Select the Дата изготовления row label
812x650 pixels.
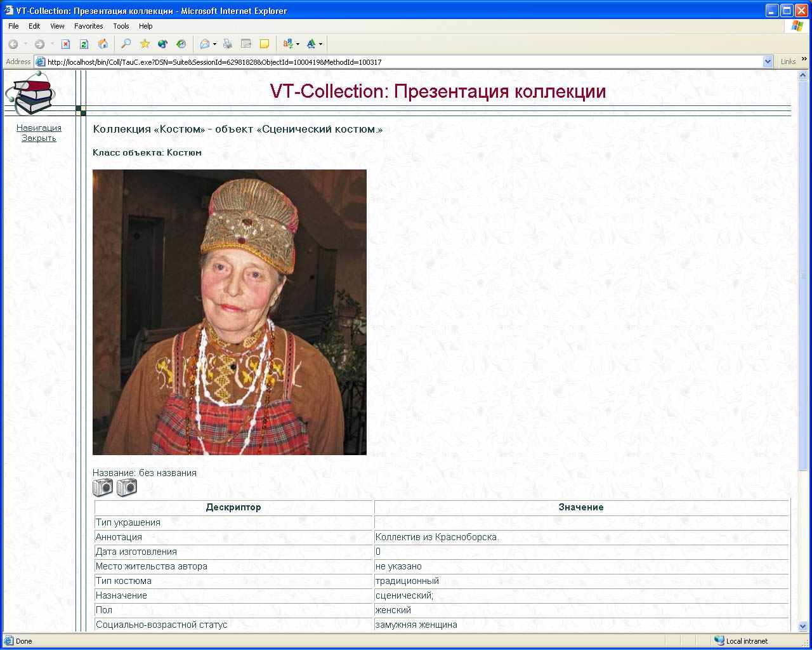tap(136, 552)
